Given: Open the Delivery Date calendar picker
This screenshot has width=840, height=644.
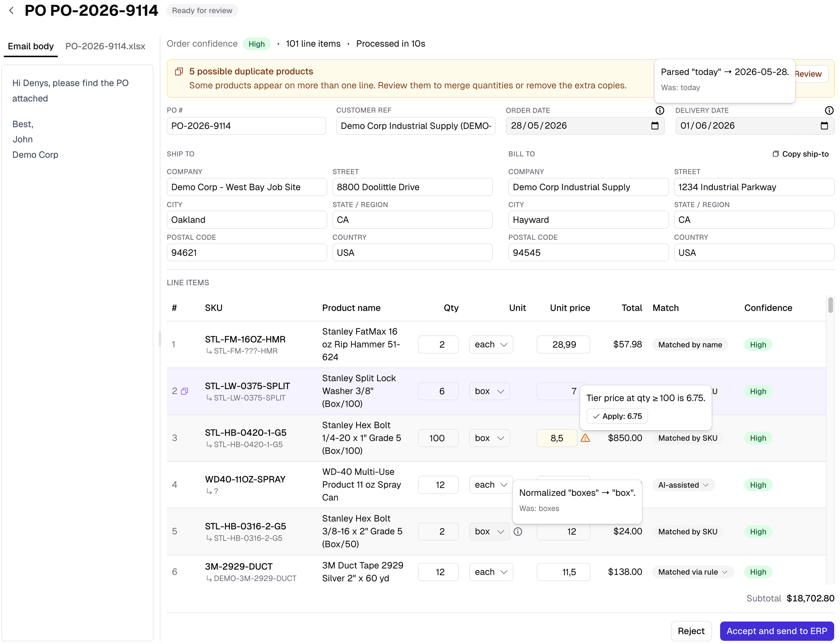Looking at the screenshot, I should pos(824,126).
